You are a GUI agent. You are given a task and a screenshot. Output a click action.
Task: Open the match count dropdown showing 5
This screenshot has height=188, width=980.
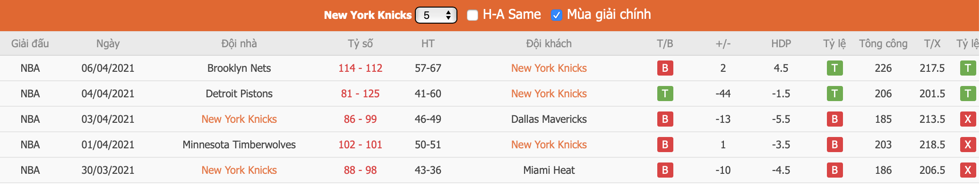point(436,15)
